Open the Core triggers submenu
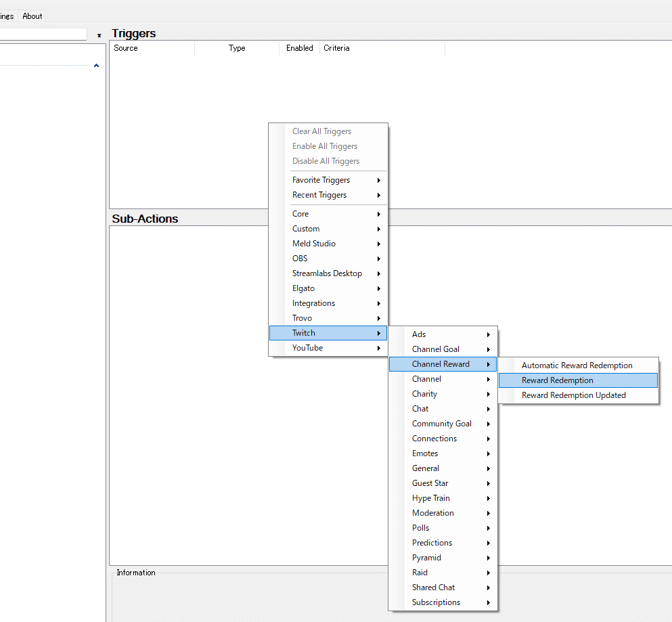The image size is (672, 622). 328,214
